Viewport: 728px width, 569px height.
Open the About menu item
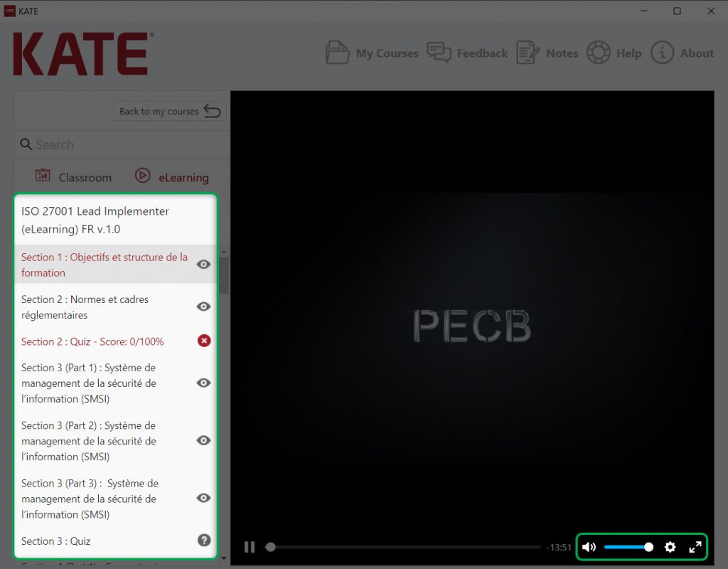[682, 53]
